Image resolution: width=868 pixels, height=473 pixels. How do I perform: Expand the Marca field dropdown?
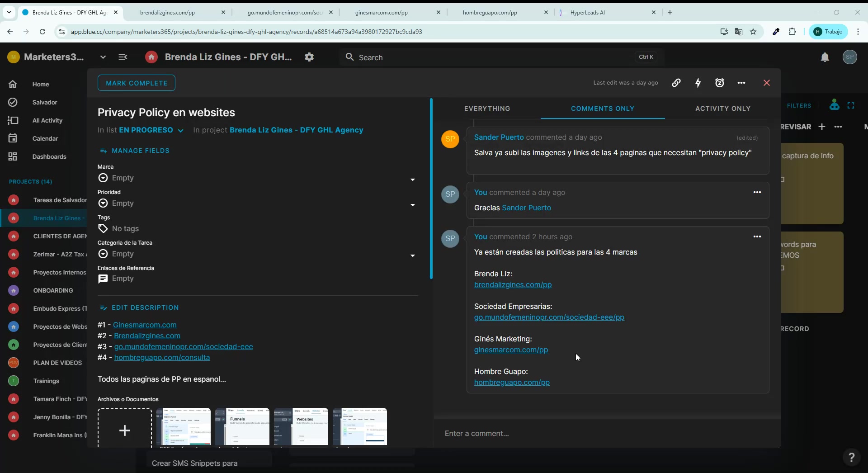pyautogui.click(x=412, y=180)
